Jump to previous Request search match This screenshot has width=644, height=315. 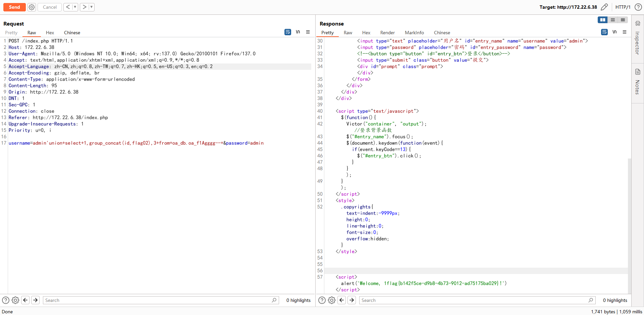coord(25,300)
